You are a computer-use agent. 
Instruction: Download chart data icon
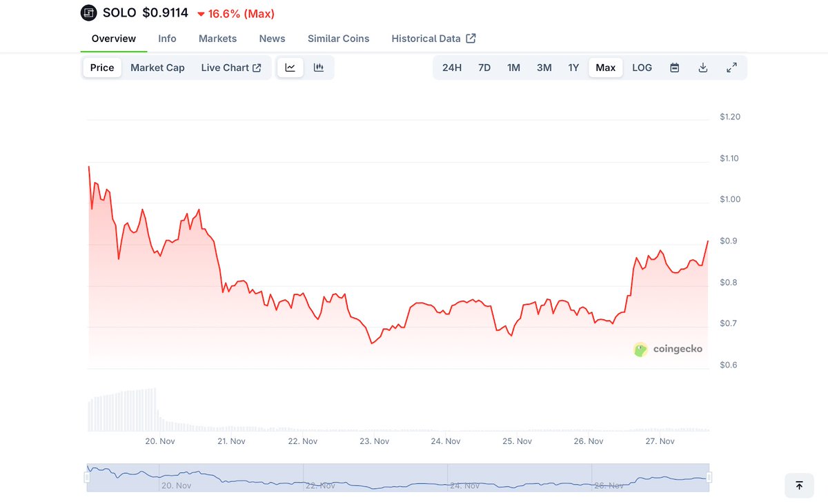703,68
